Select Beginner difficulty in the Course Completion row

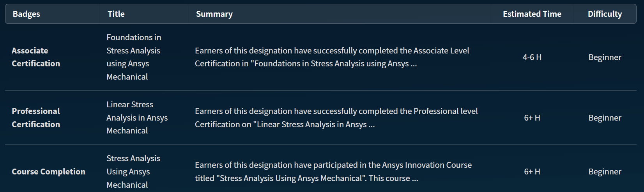[605, 172]
